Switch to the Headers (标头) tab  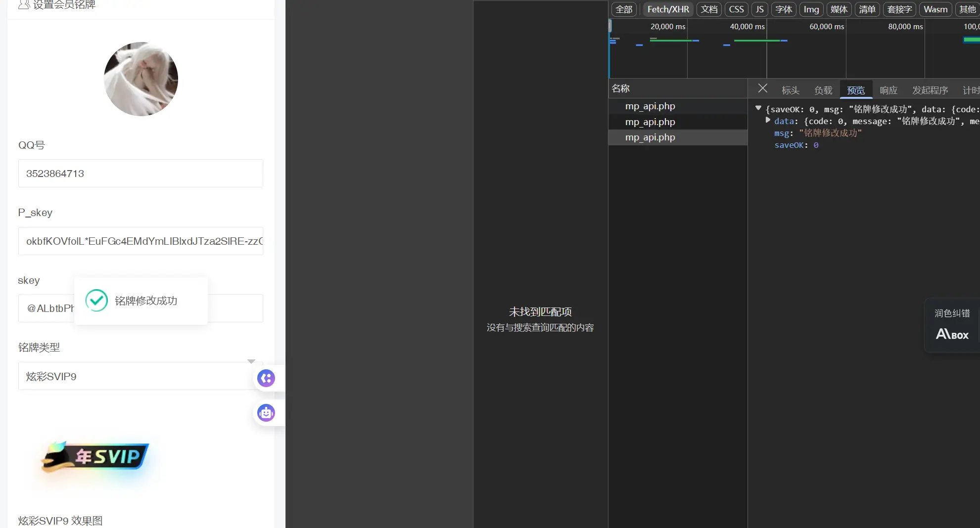pos(790,90)
